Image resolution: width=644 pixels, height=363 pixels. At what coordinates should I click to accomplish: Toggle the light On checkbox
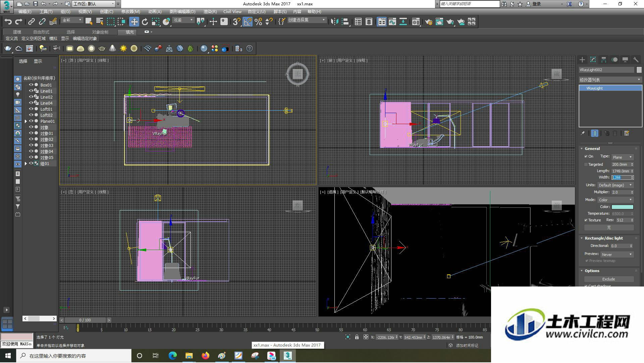586,157
